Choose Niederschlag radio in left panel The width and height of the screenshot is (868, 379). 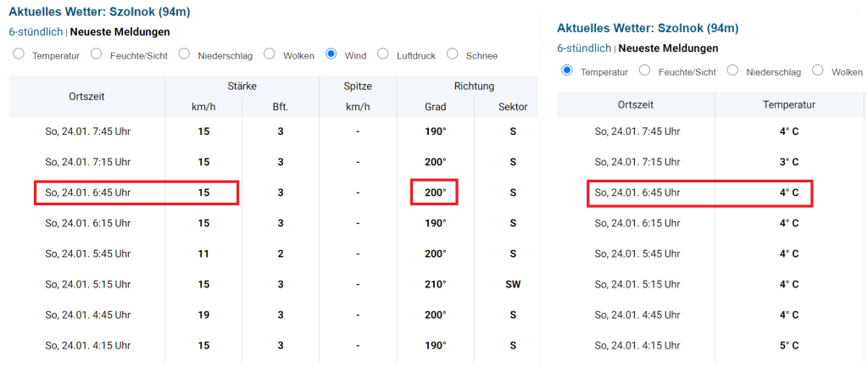point(183,54)
